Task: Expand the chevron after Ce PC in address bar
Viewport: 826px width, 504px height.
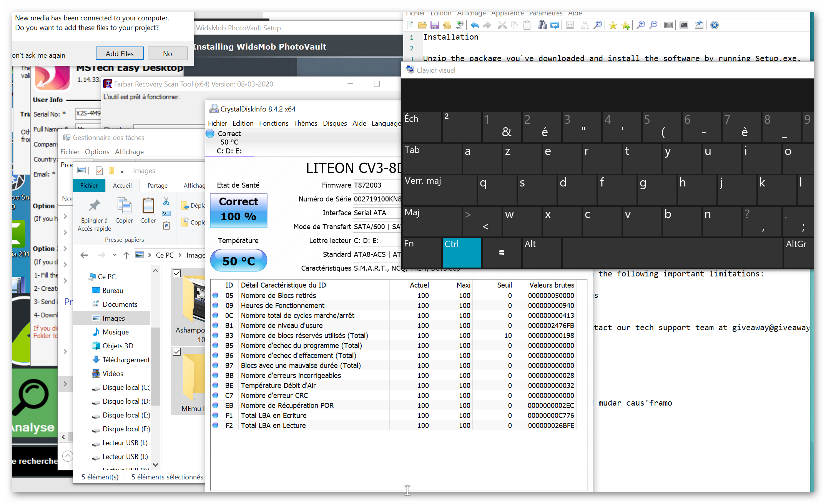Action: pos(179,255)
